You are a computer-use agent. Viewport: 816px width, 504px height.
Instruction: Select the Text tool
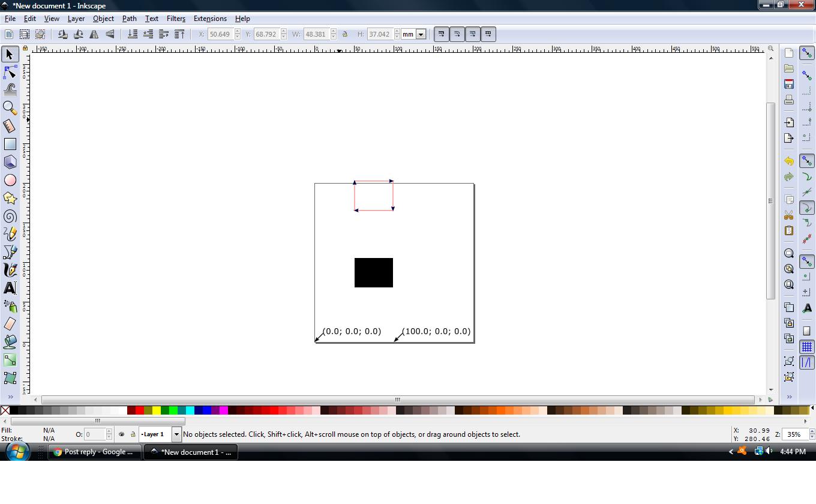point(10,288)
